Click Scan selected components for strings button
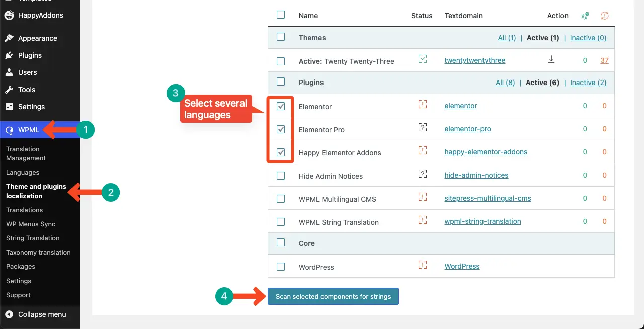The width and height of the screenshot is (644, 329). click(x=333, y=296)
